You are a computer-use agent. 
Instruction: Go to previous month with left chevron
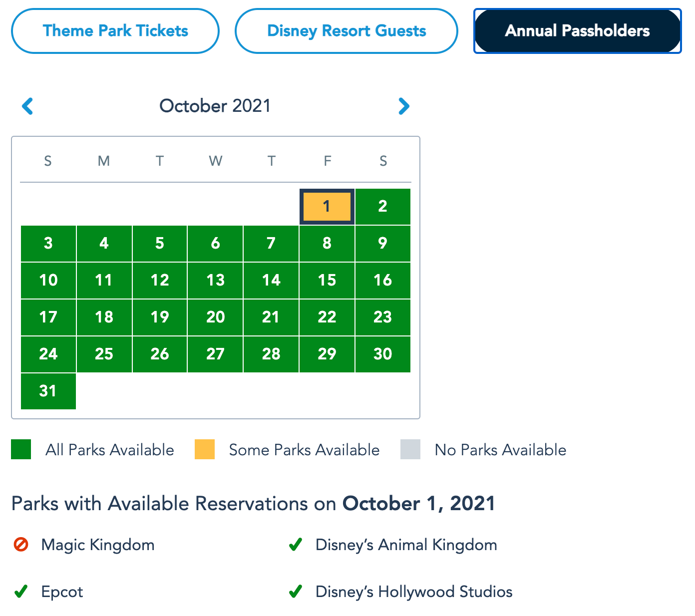coord(27,106)
